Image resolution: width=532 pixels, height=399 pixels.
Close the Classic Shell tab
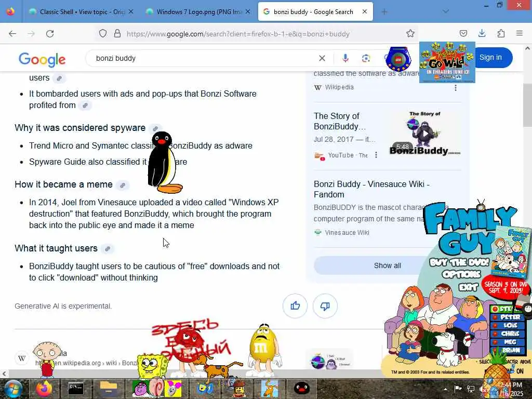click(131, 11)
